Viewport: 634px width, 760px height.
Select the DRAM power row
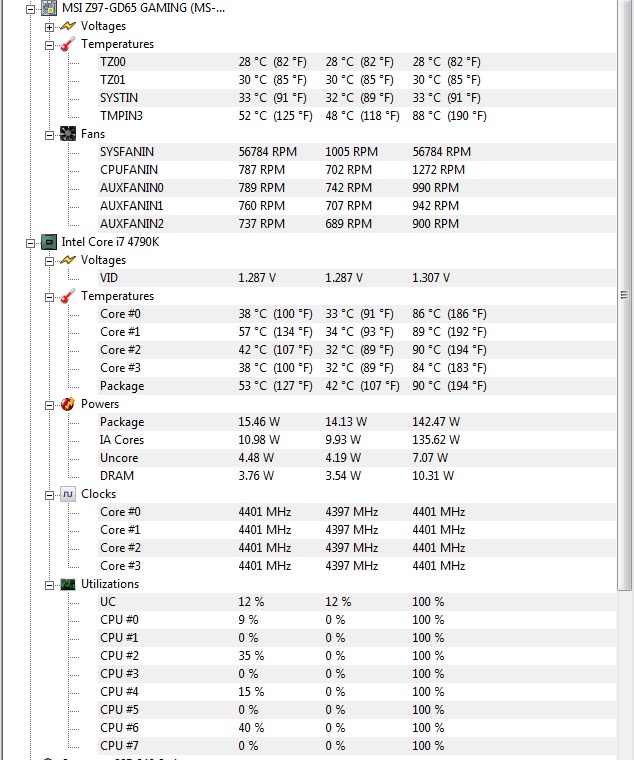pyautogui.click(x=357, y=475)
